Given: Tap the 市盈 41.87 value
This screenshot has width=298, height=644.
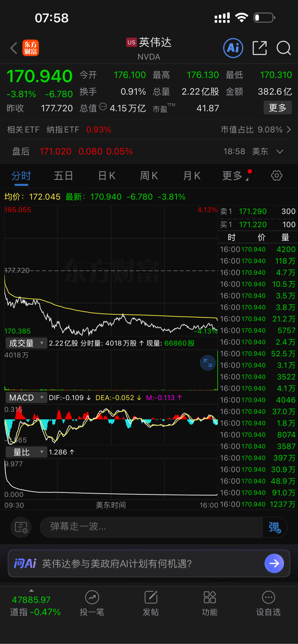Looking at the screenshot, I should click(208, 108).
